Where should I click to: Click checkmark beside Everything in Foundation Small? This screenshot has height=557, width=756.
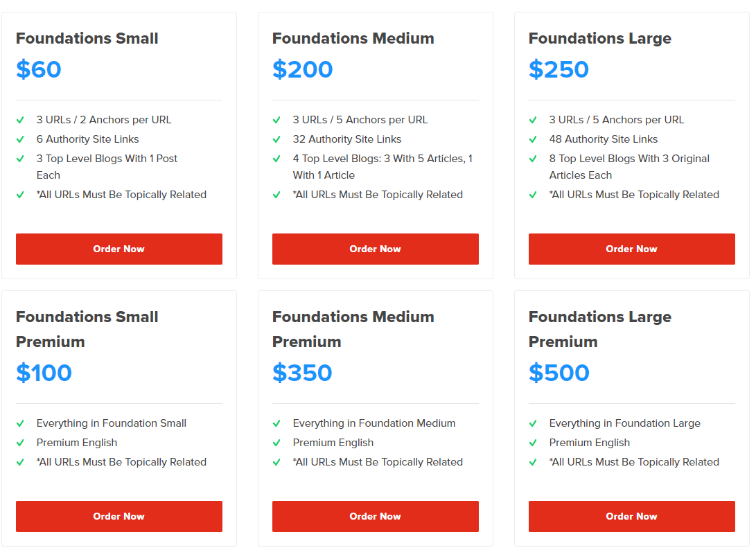click(x=20, y=423)
